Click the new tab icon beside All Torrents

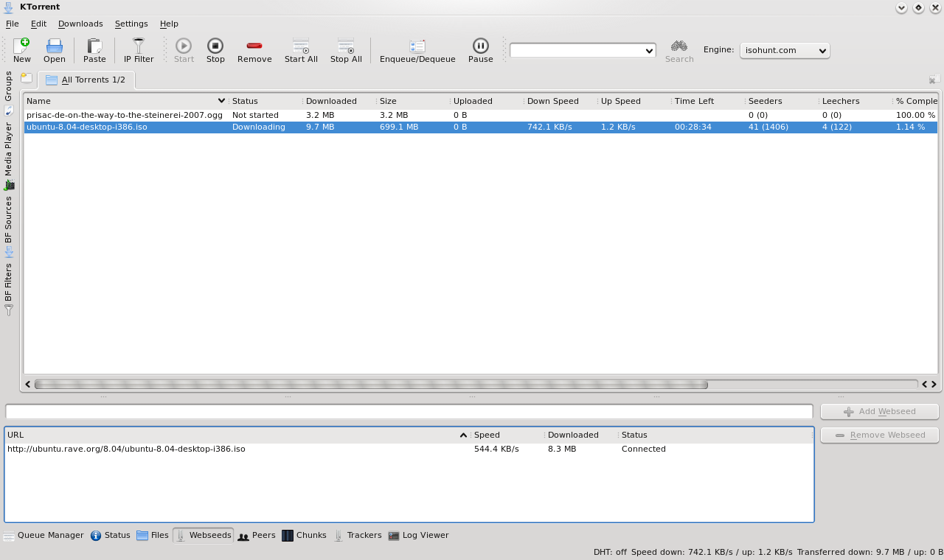pyautogui.click(x=27, y=79)
